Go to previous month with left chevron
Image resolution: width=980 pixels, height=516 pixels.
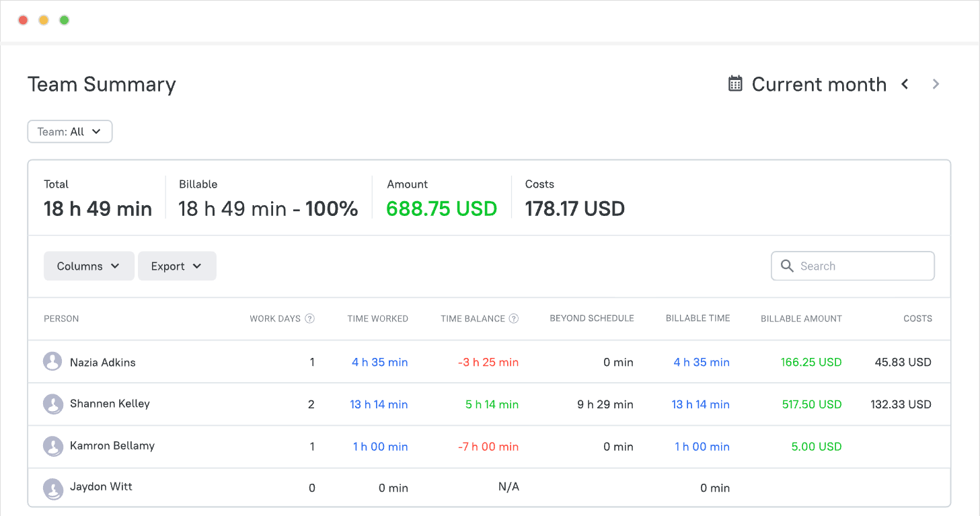(905, 84)
